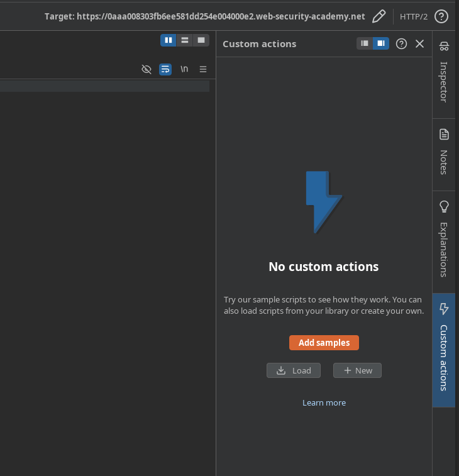Click the orange Add samples button
Image resolution: width=459 pixels, height=476 pixels.
click(x=324, y=343)
